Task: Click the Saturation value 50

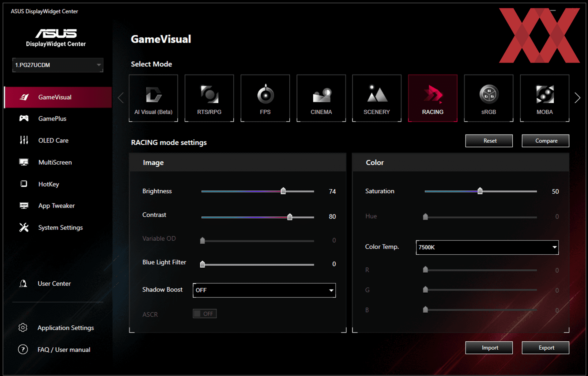Action: pos(555,192)
